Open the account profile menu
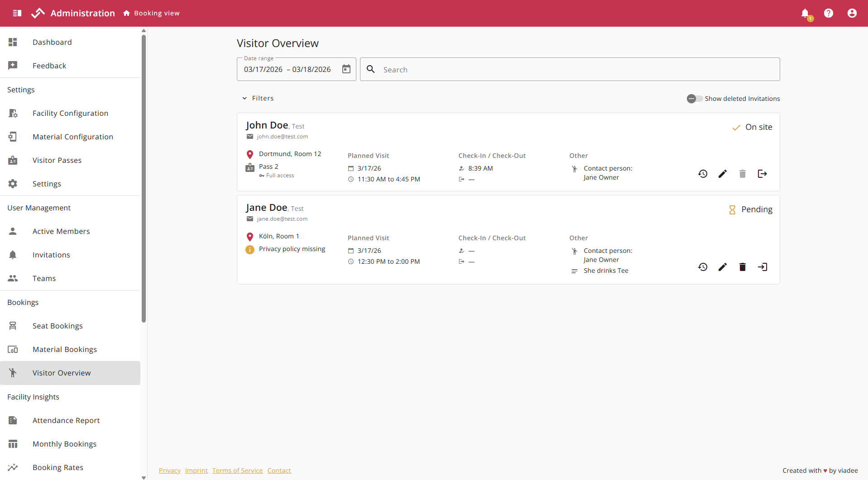 pyautogui.click(x=852, y=13)
